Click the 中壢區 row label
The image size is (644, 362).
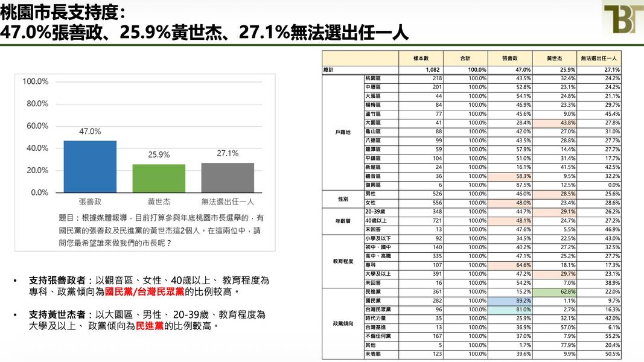(x=373, y=87)
